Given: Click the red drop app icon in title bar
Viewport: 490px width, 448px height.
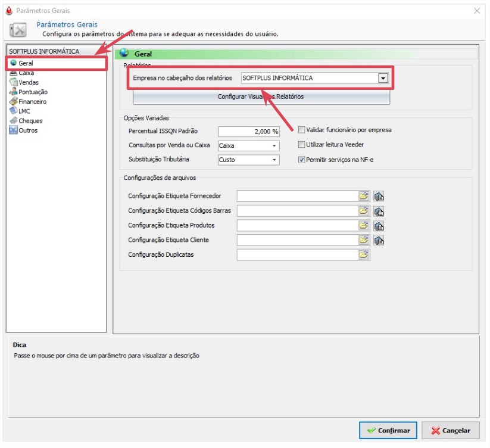Looking at the screenshot, I should [9, 11].
